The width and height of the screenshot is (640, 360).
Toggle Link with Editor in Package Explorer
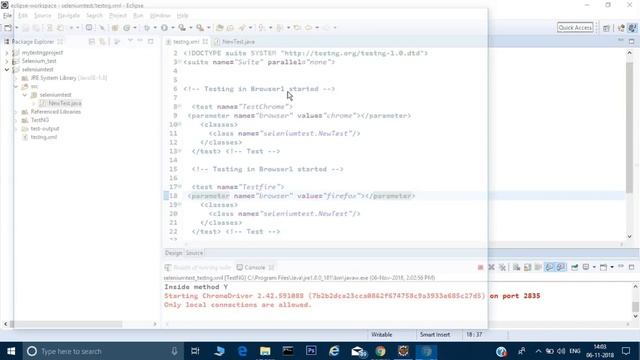102,42
